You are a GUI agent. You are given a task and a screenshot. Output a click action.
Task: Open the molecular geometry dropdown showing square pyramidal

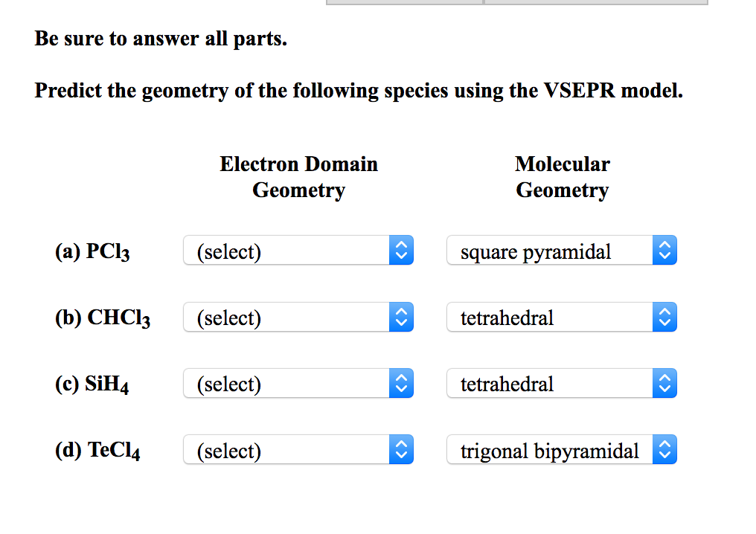click(551, 250)
